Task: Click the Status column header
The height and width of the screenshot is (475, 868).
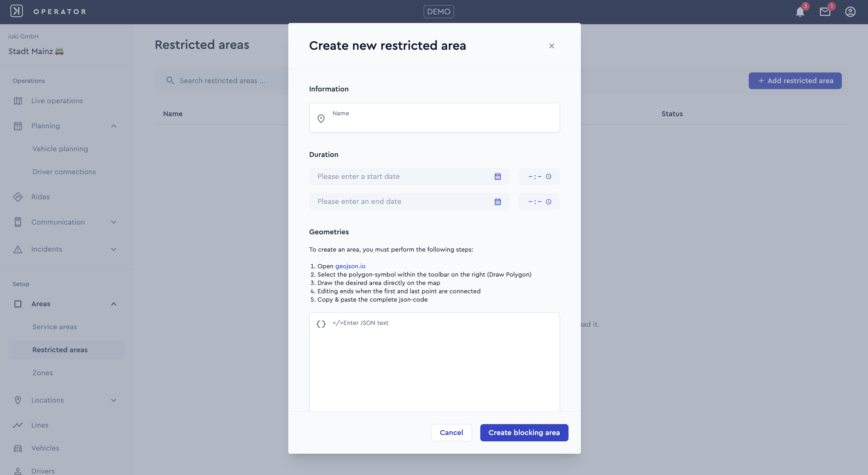Action: [x=672, y=114]
